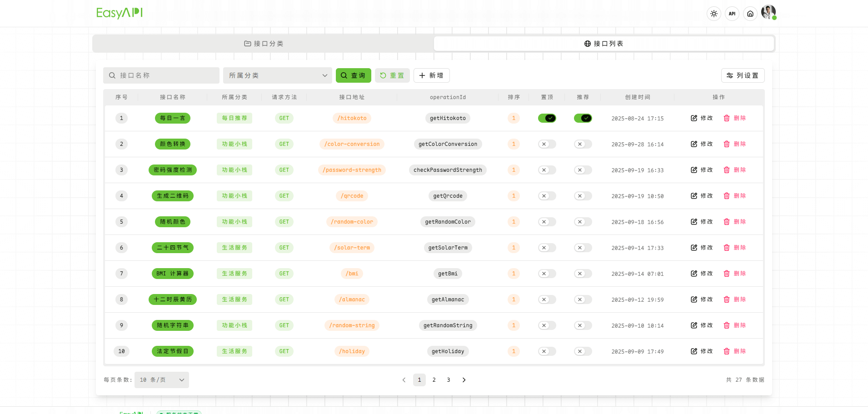Image resolution: width=868 pixels, height=414 pixels.
Task: Open 列设置 column settings
Action: click(x=743, y=75)
